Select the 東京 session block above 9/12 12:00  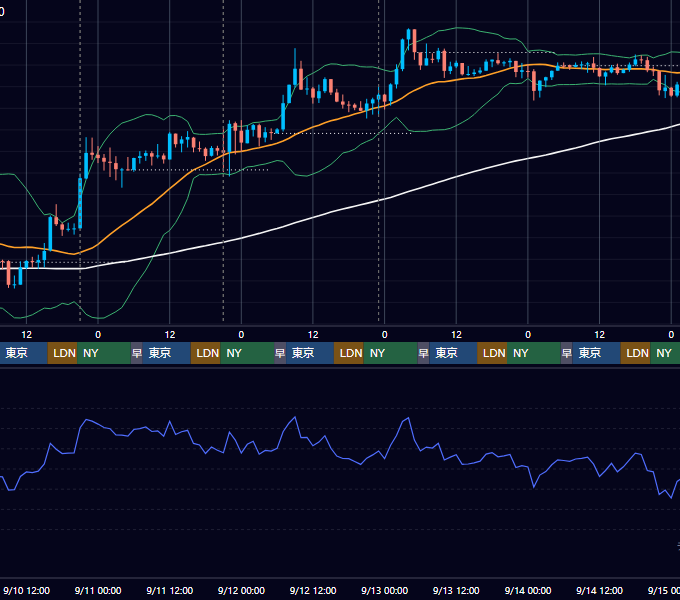pos(310,353)
